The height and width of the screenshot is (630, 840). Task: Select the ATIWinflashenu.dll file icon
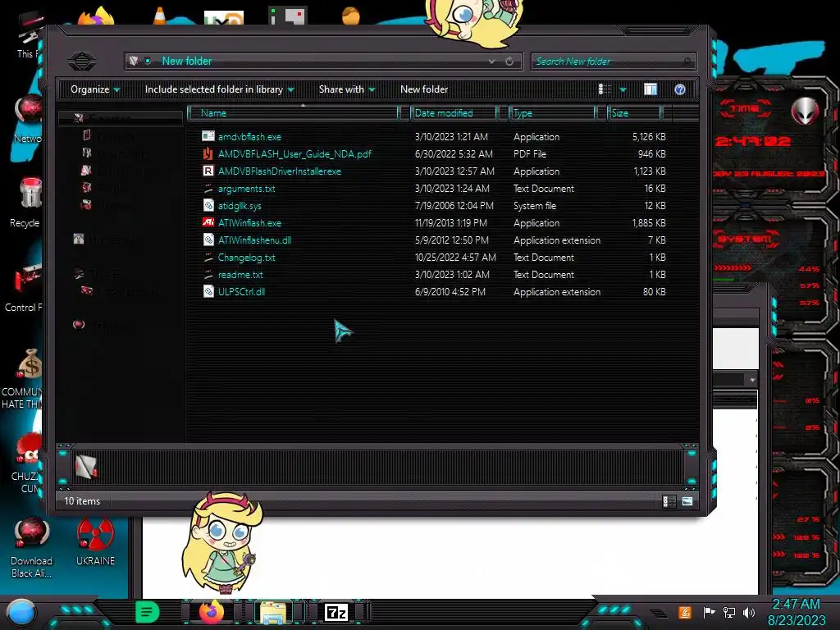tap(208, 240)
